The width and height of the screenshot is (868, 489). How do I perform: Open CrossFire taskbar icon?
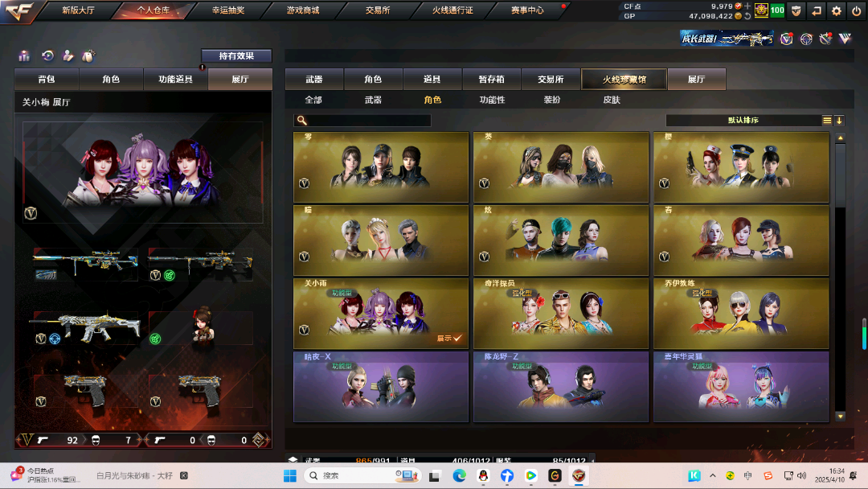coord(579,475)
